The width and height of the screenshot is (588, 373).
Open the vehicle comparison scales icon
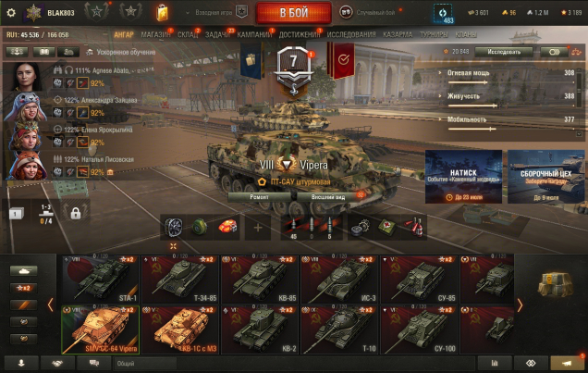pos(576,52)
